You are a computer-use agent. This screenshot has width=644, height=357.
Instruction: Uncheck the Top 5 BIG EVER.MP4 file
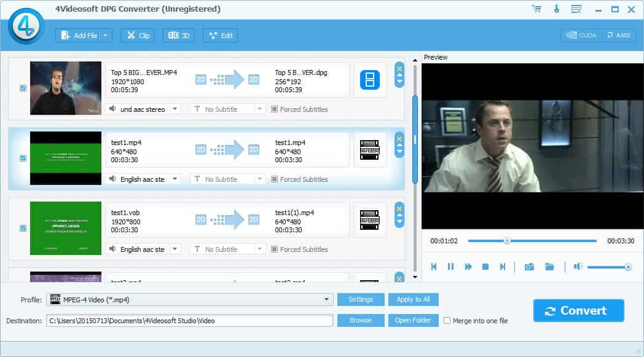tap(23, 88)
